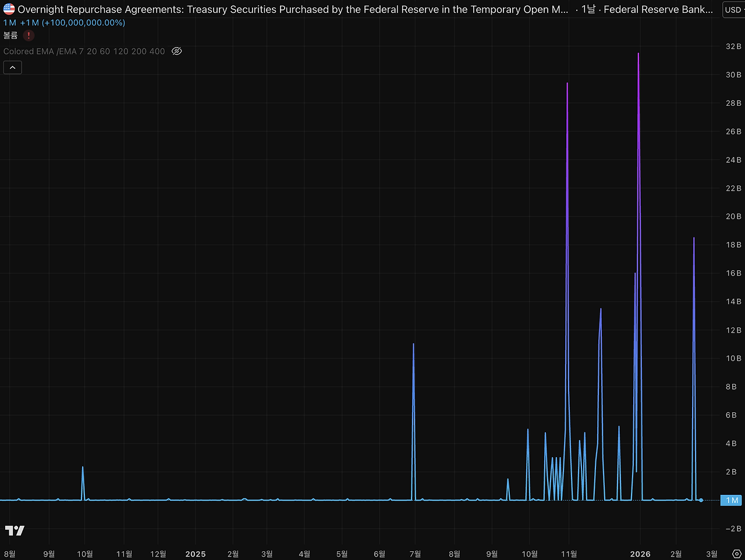Click the 7월 time axis label

tap(415, 554)
